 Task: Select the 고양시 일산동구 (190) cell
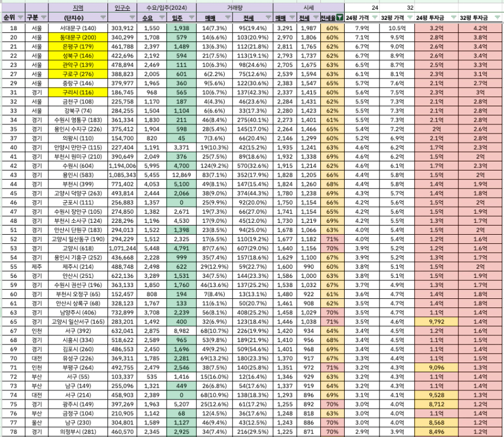(x=78, y=239)
